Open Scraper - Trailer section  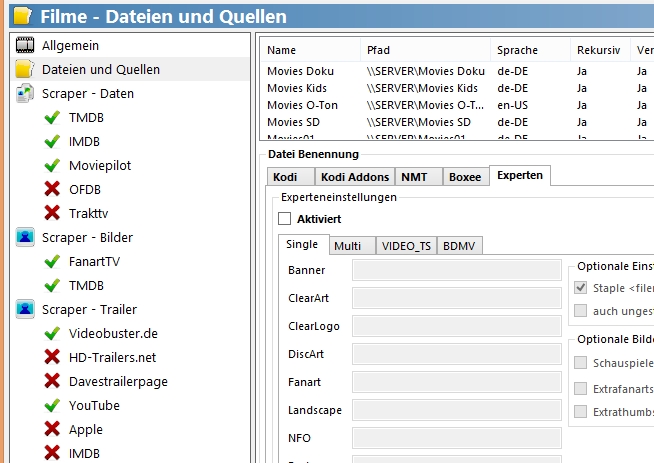[x=89, y=310]
